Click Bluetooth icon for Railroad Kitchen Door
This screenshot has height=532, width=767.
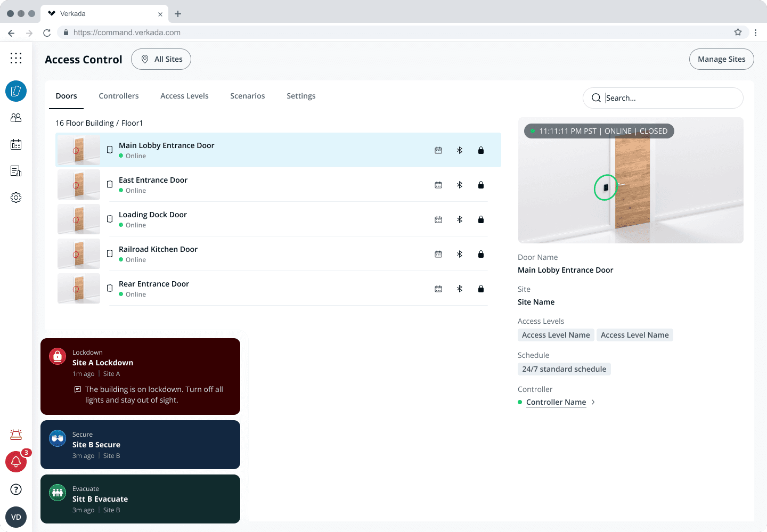click(460, 255)
